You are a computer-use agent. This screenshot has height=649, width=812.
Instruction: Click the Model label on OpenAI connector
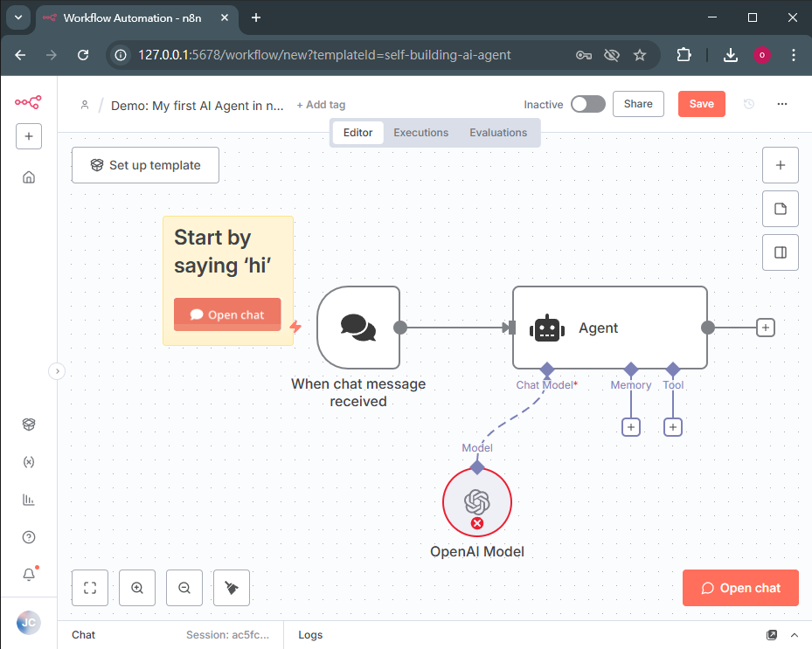tap(477, 448)
